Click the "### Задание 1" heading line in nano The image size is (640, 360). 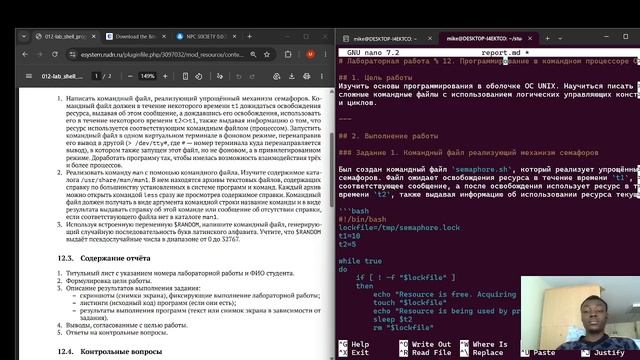[468, 153]
